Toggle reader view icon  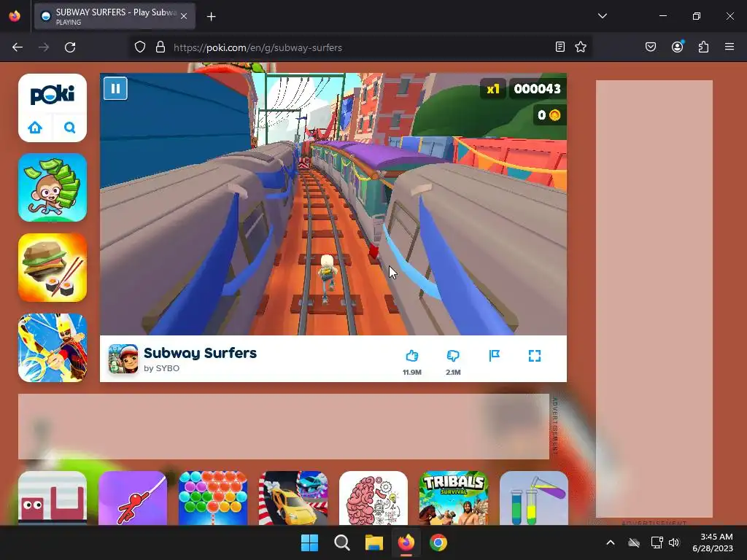[560, 47]
